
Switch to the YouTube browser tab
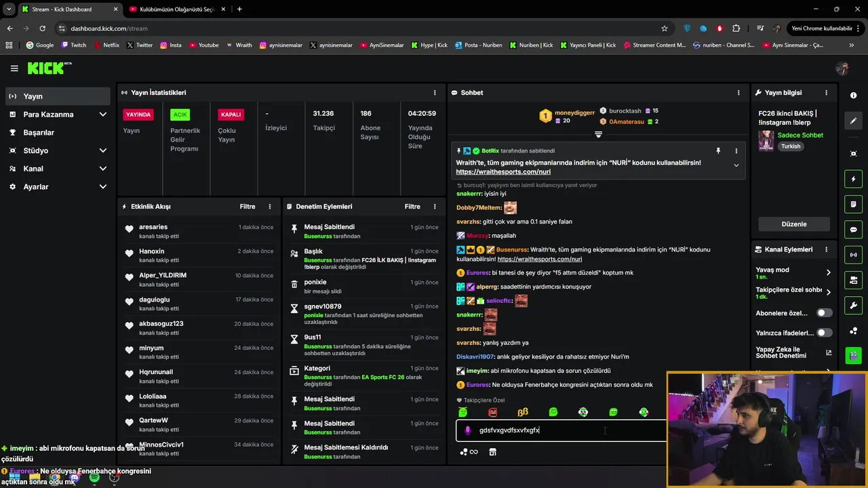176,9
